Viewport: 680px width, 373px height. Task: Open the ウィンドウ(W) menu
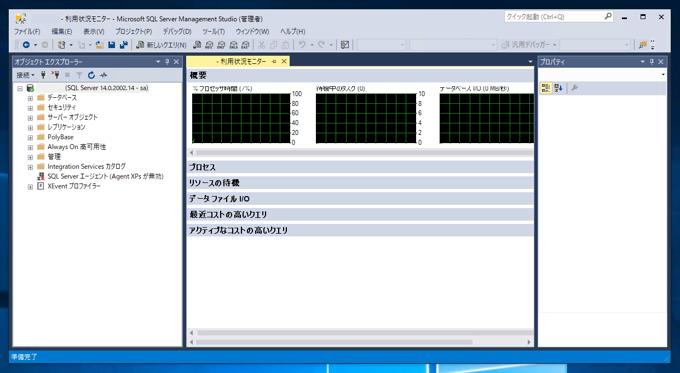pyautogui.click(x=252, y=32)
